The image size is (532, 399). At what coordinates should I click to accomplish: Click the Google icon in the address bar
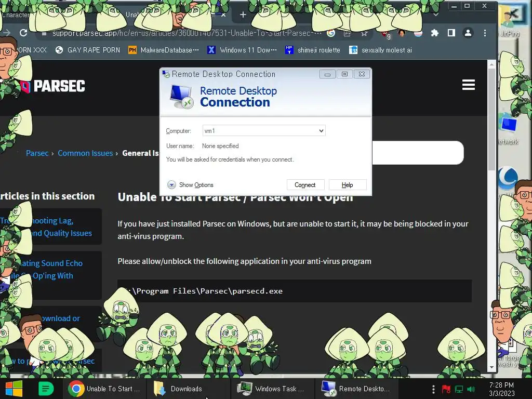pyautogui.click(x=331, y=33)
